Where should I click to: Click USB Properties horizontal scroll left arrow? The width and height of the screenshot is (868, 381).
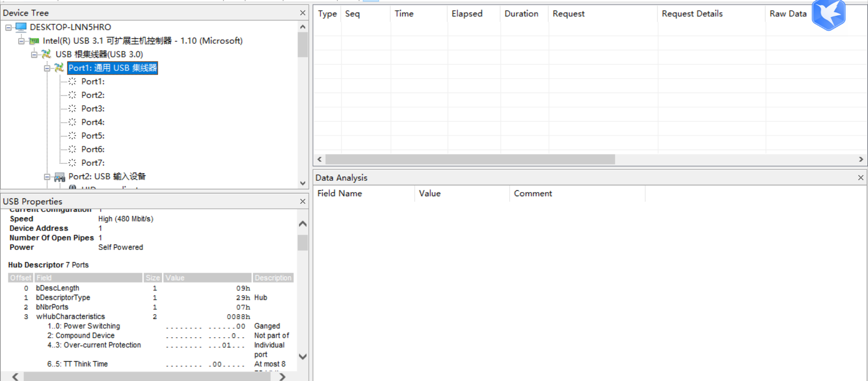coord(15,376)
